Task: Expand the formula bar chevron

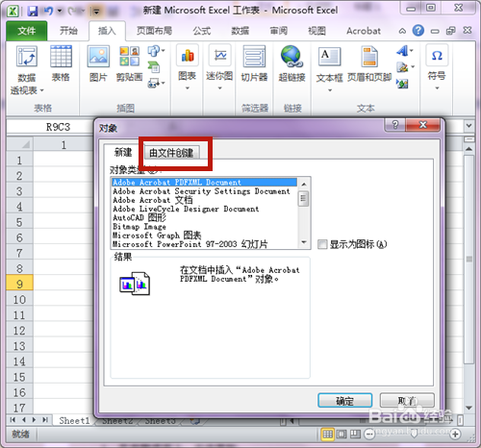Action: coord(468,126)
